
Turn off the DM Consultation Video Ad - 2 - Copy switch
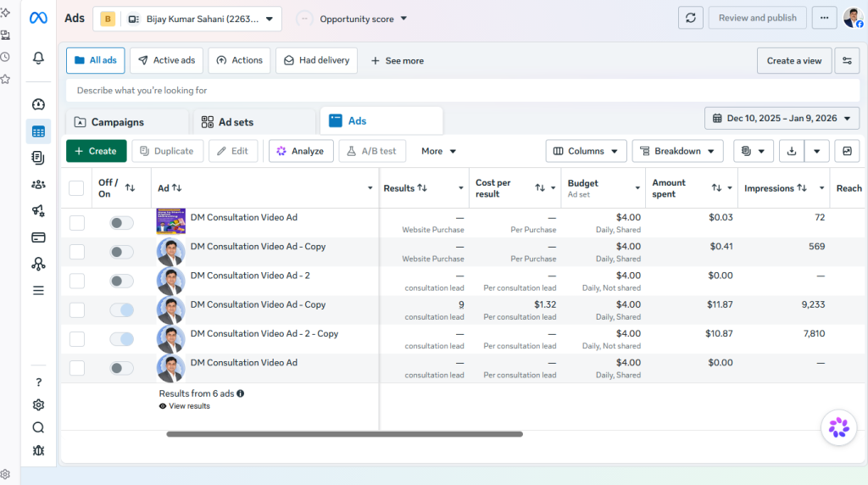point(121,339)
